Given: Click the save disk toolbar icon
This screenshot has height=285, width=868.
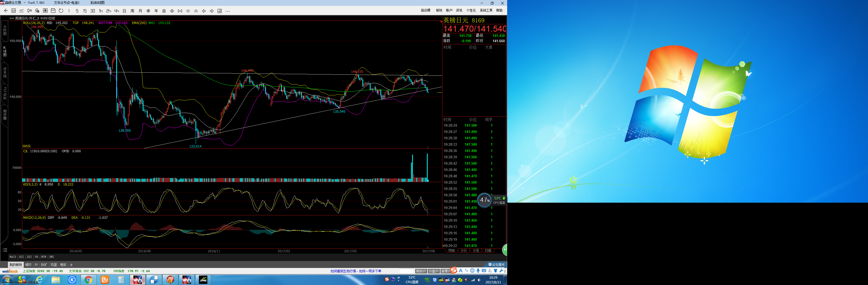Looking at the screenshot, I should point(53,11).
